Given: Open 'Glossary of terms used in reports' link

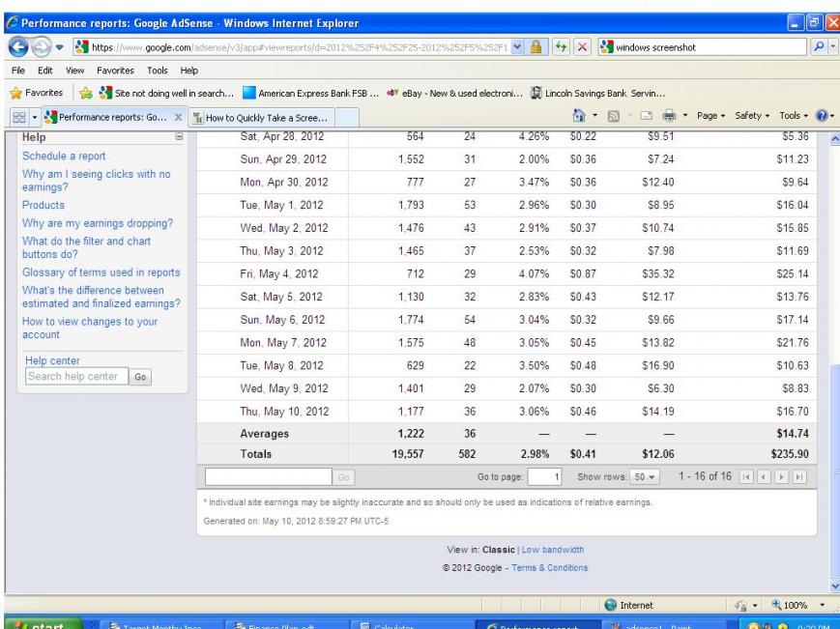Looking at the screenshot, I should 101,272.
